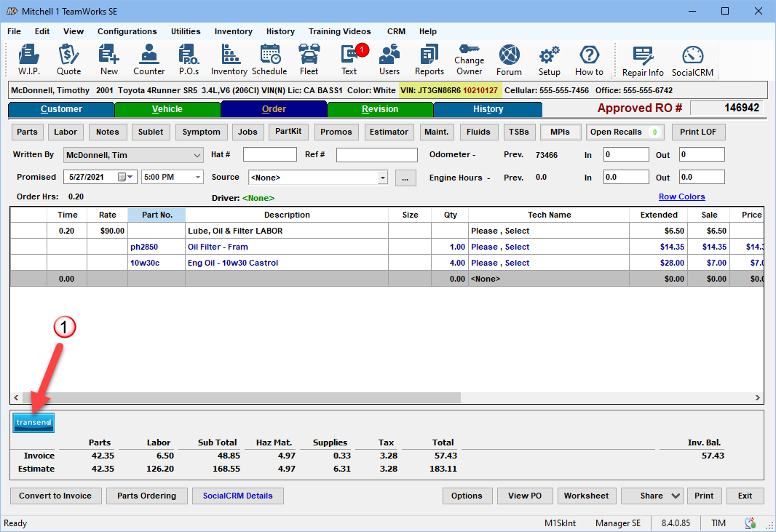This screenshot has height=532, width=776.
Task: Click the Row Colors link
Action: click(x=681, y=196)
